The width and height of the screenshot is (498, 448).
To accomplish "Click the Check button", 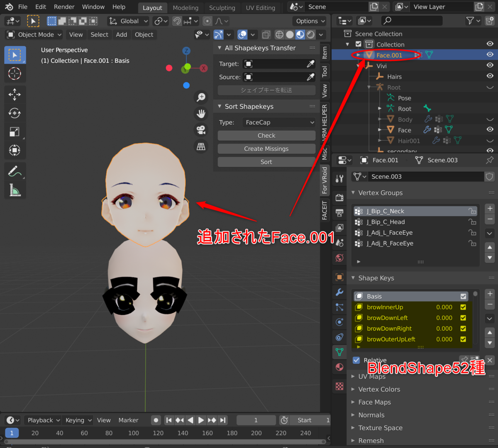I will 266,136.
